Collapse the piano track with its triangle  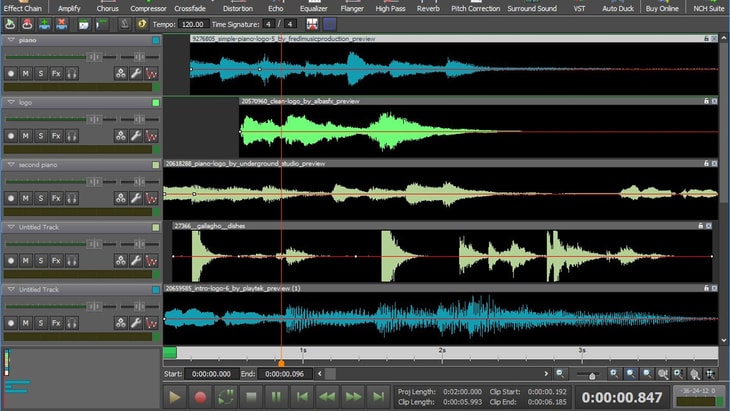pos(11,40)
